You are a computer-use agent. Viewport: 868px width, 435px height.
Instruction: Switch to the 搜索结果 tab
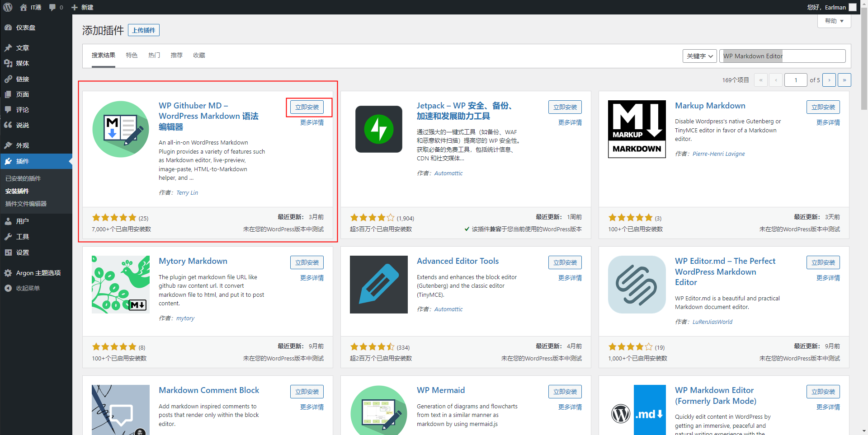104,55
